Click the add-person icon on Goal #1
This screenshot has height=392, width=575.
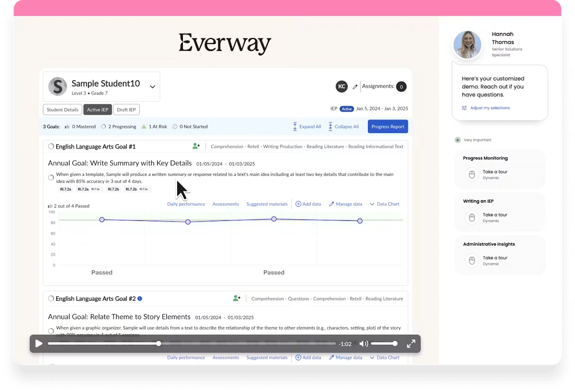(x=196, y=146)
